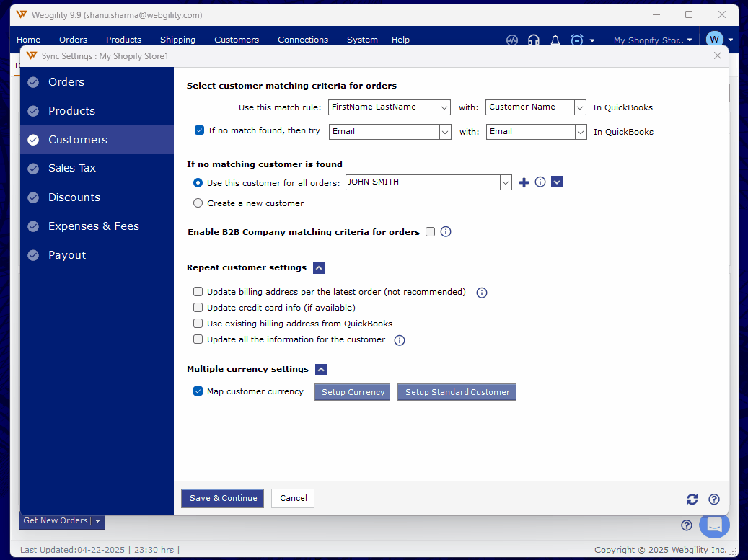
Task: Click the Setup Currency button
Action: pyautogui.click(x=353, y=392)
